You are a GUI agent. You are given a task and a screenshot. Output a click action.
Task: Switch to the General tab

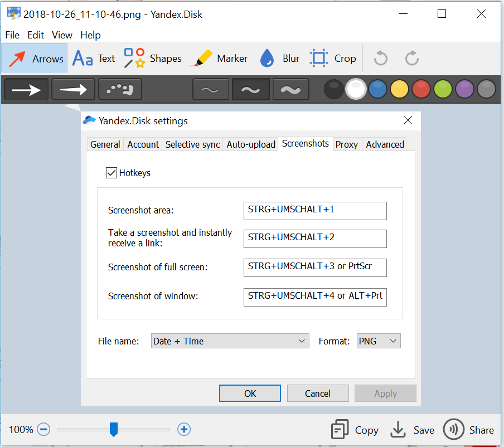tap(105, 144)
